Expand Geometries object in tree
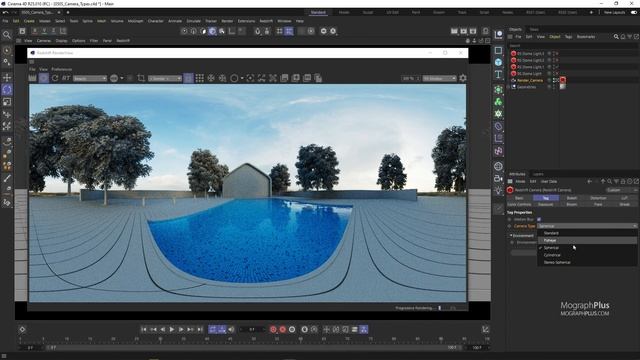640x360 pixels. tap(509, 87)
